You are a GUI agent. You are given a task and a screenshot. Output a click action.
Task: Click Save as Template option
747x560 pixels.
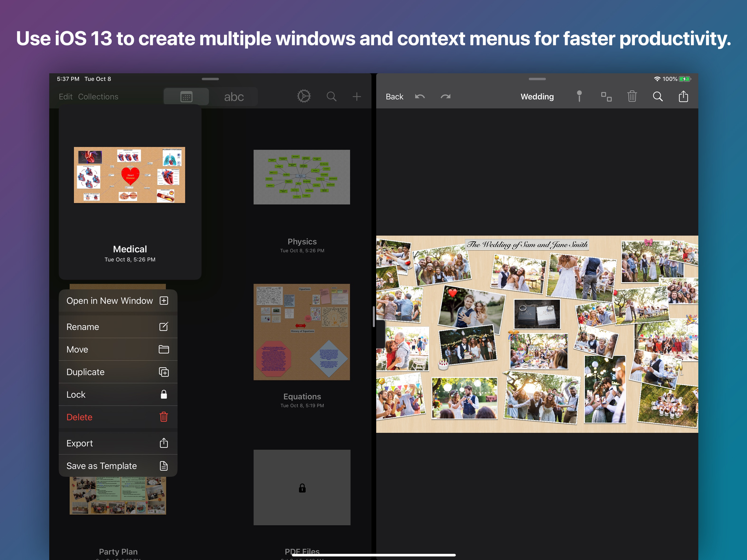tap(118, 466)
